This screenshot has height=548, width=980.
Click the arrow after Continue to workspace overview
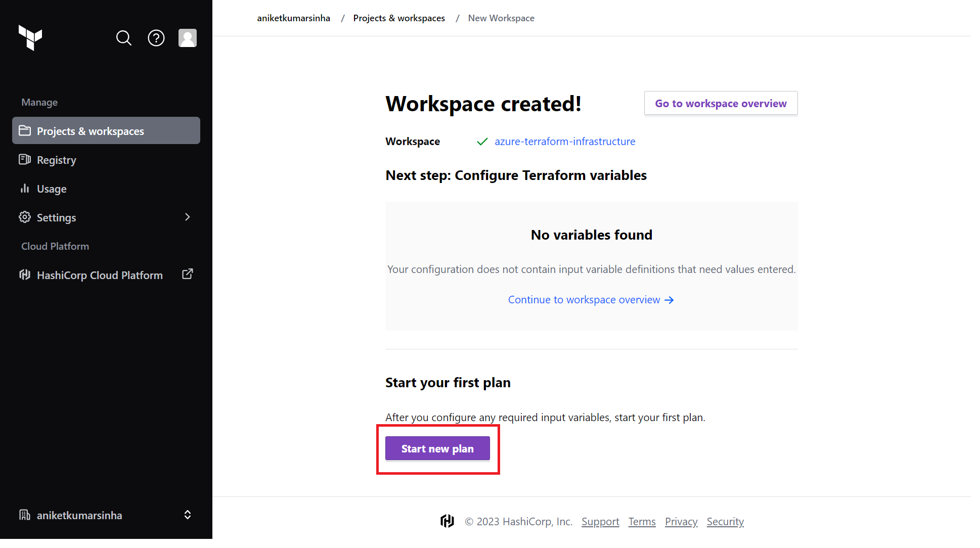coord(669,300)
